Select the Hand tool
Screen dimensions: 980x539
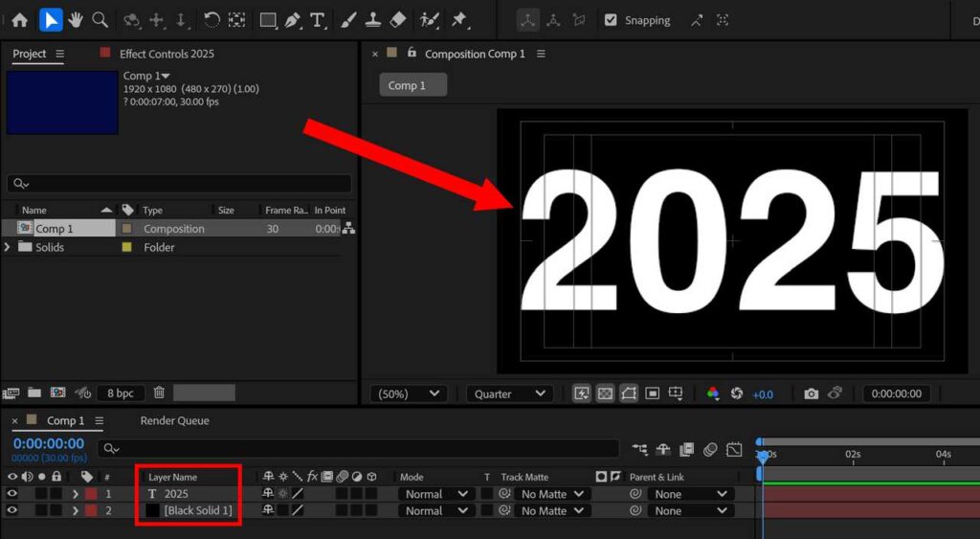tap(75, 20)
